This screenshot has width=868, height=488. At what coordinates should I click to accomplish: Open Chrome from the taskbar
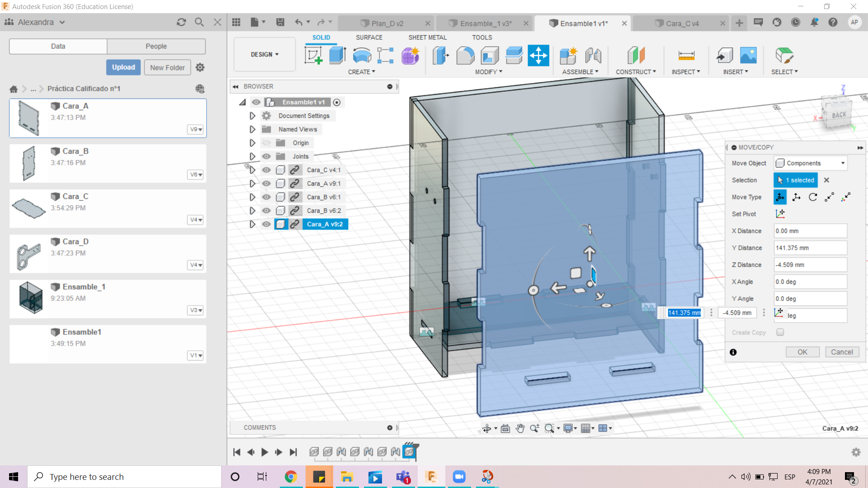click(x=291, y=477)
